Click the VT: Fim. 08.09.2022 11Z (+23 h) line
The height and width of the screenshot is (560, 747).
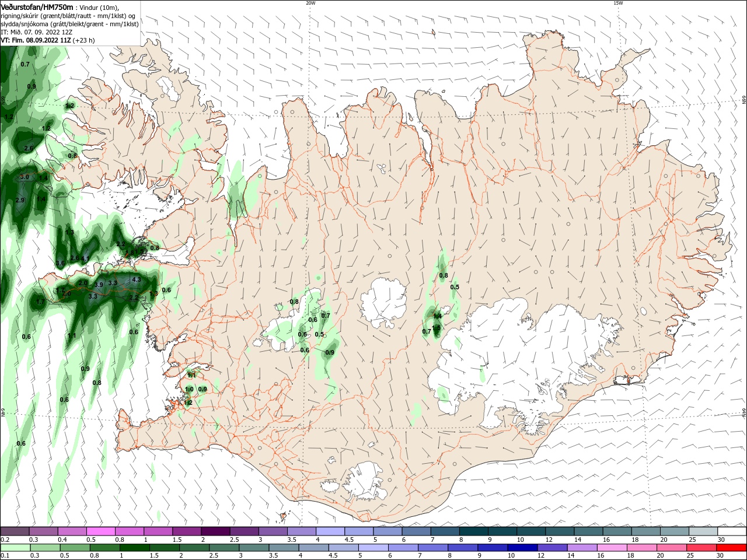pos(48,40)
